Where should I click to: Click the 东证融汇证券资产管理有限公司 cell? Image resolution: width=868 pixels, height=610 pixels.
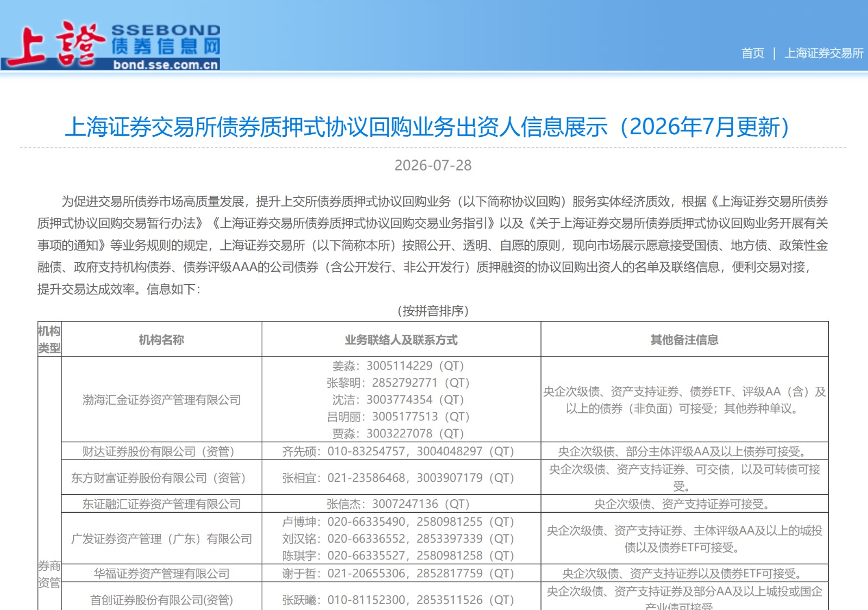point(161,504)
